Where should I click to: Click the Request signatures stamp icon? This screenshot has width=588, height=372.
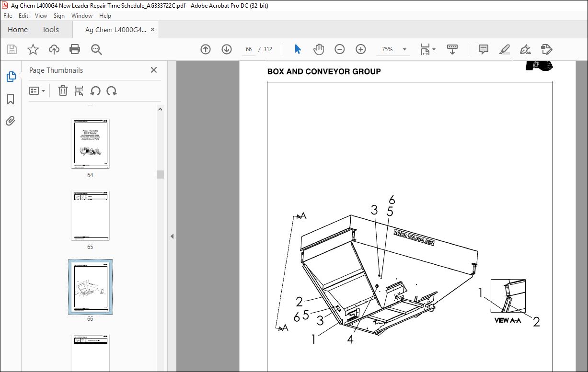547,49
